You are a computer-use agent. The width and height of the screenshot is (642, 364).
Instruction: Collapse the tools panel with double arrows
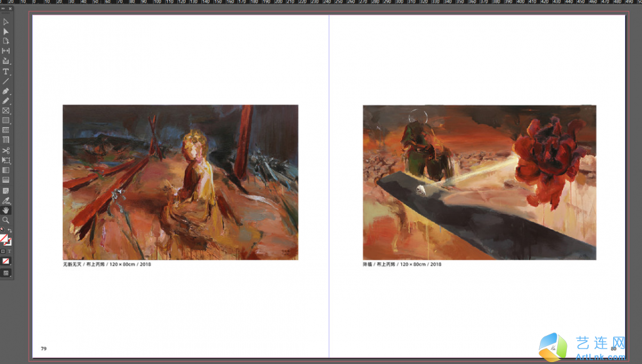pyautogui.click(x=3, y=8)
